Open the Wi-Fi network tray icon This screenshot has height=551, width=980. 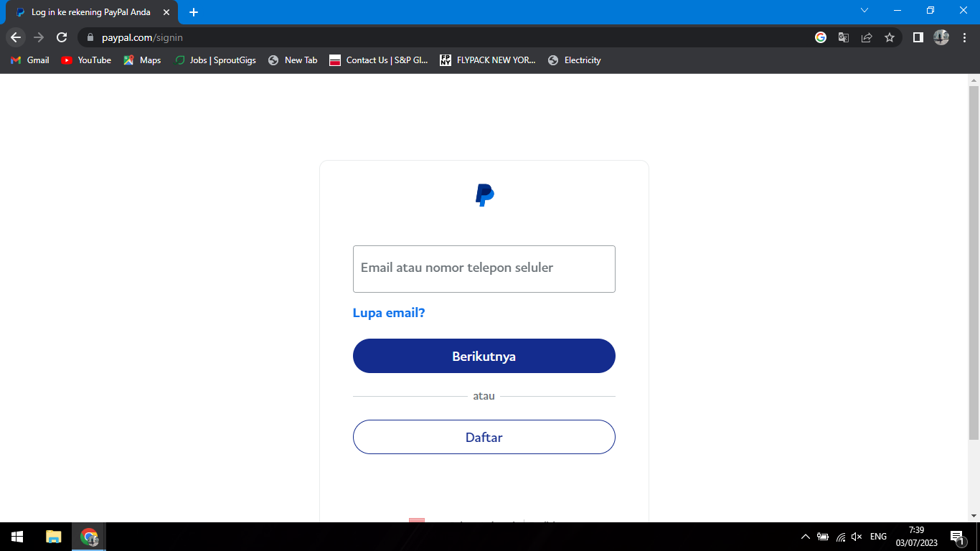pos(840,537)
